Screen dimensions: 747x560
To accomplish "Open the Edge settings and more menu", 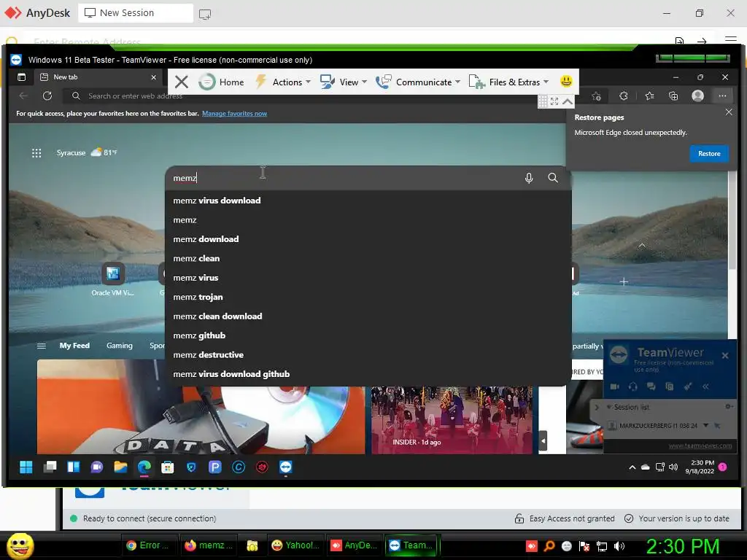I will (x=722, y=96).
